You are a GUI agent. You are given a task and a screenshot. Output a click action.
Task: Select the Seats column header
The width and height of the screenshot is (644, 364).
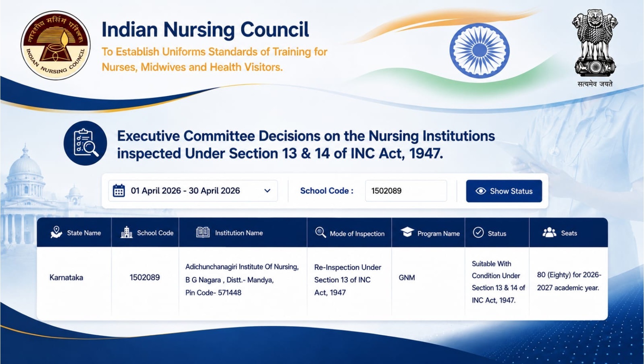point(569,233)
